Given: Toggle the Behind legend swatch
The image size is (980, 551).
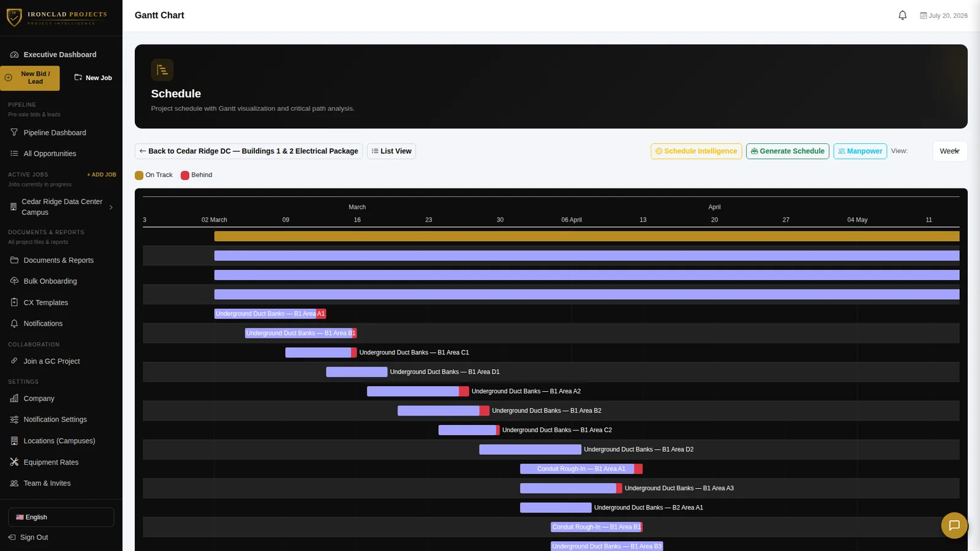Looking at the screenshot, I should pyautogui.click(x=185, y=175).
